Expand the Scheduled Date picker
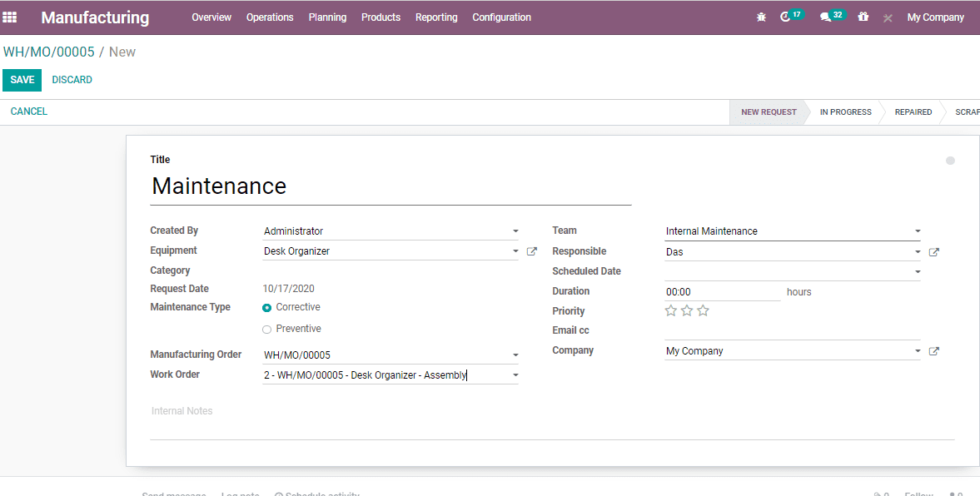This screenshot has width=980, height=496. (917, 271)
